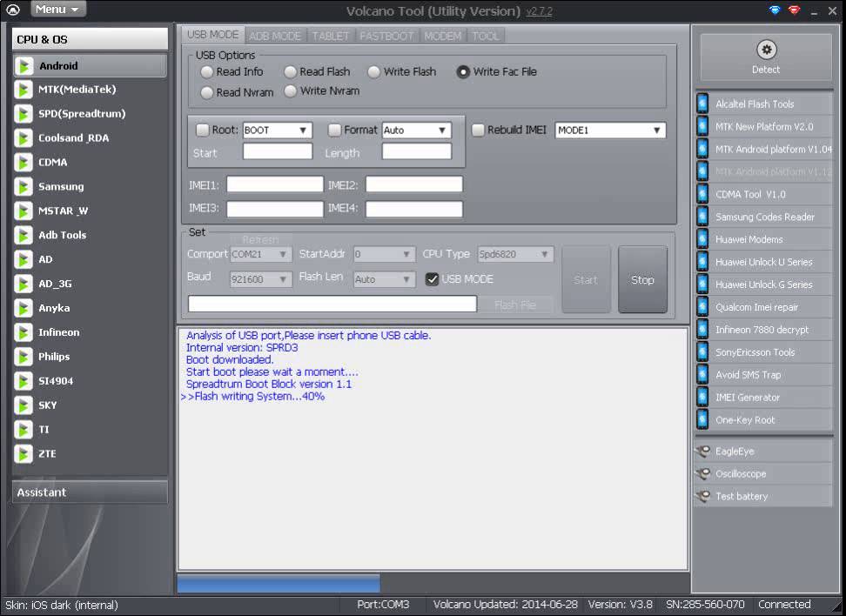Screen dimensions: 846x616
Task: Click the Anyka arrow icon
Action: [x=23, y=308]
